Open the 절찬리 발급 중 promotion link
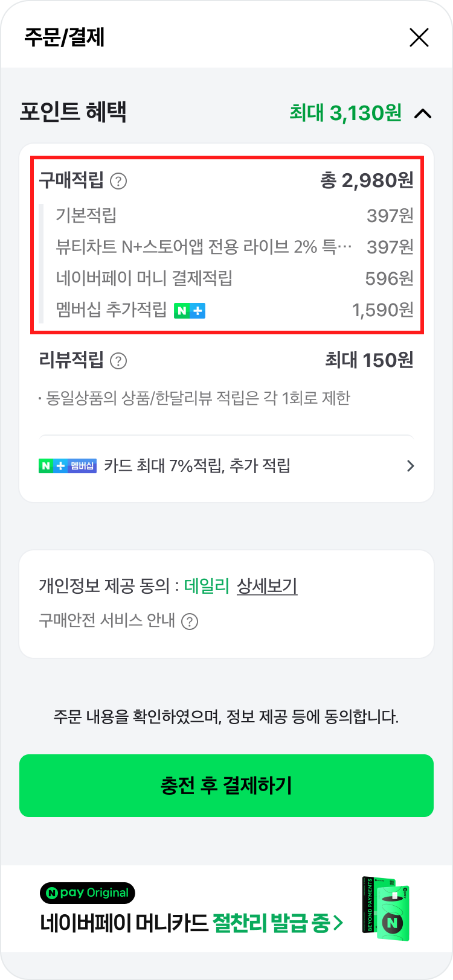Screen dimensions: 453x980 tap(278, 923)
